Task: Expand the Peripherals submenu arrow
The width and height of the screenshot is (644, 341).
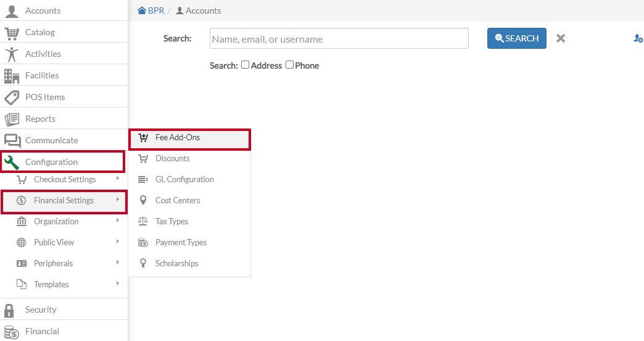Action: point(117,263)
